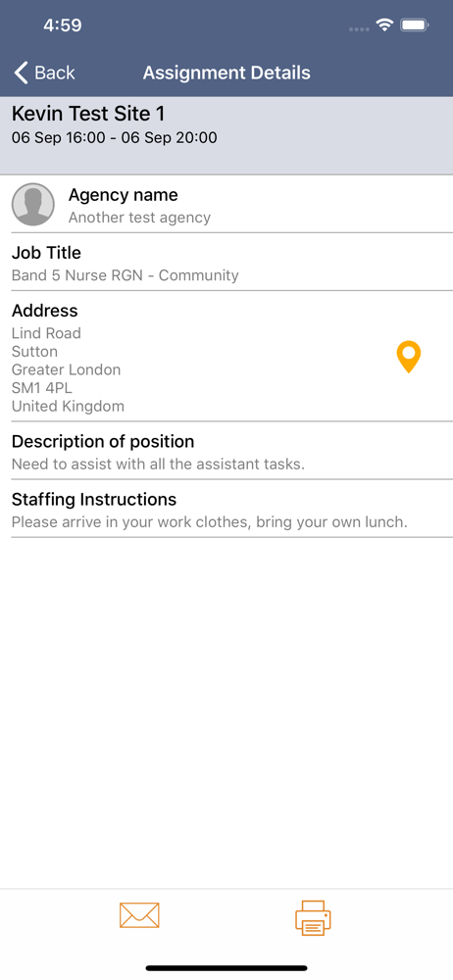Tap the 4:59 clock in status bar

pos(63,25)
